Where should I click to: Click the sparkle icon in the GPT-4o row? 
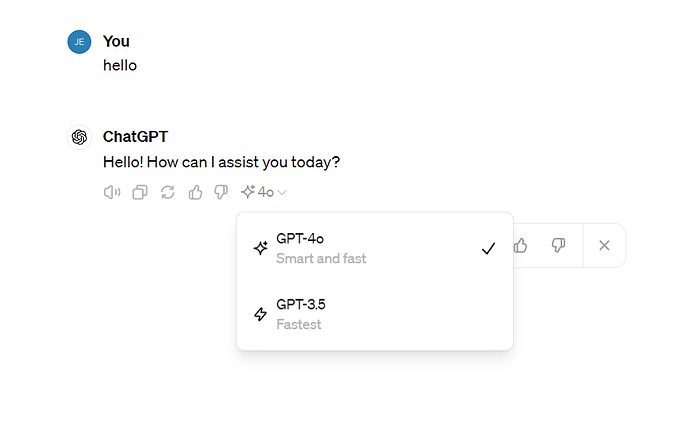pyautogui.click(x=261, y=248)
